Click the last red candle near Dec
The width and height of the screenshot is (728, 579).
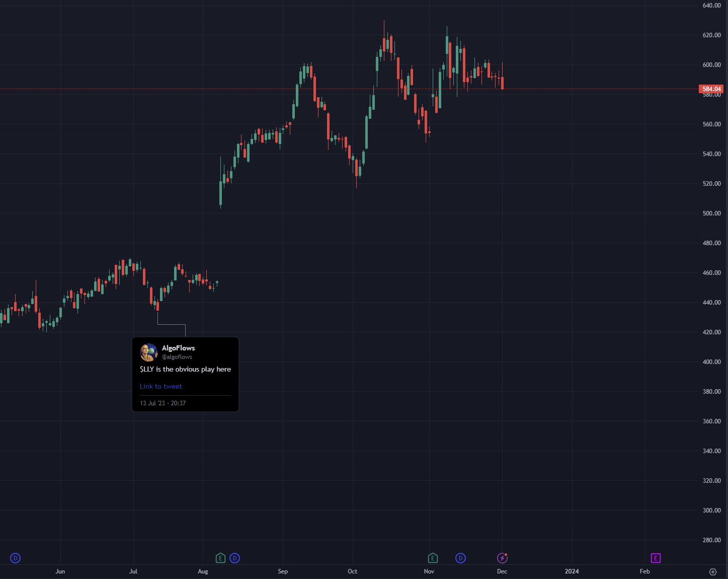[502, 82]
